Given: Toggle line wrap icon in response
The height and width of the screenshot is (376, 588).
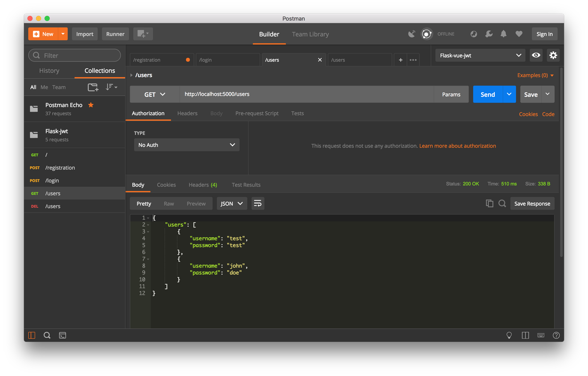Looking at the screenshot, I should [258, 204].
